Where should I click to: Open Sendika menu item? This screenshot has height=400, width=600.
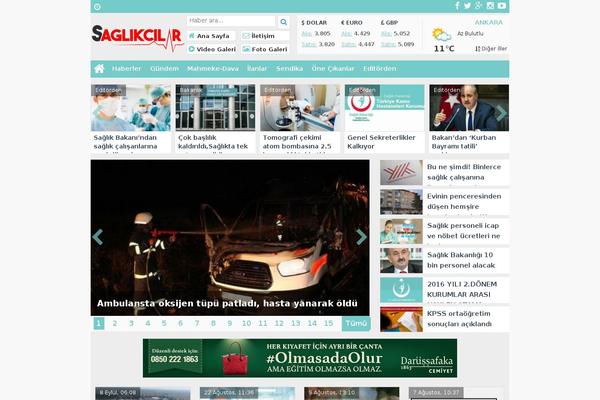click(x=289, y=69)
